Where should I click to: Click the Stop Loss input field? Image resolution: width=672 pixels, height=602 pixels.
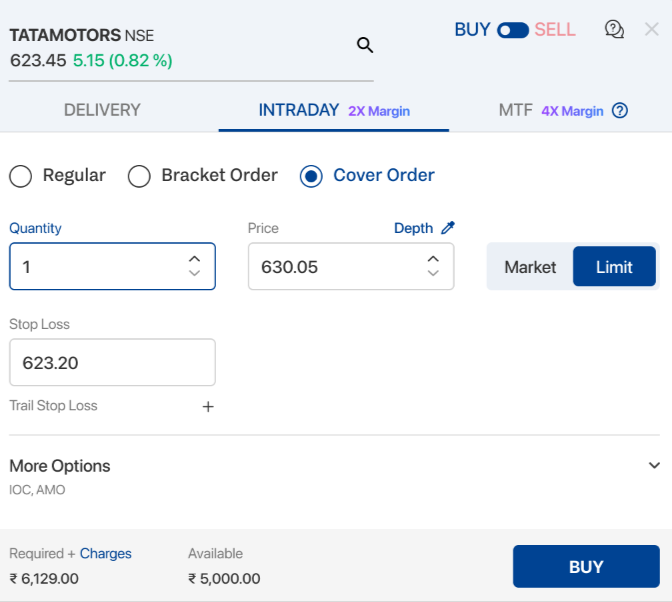(x=112, y=362)
